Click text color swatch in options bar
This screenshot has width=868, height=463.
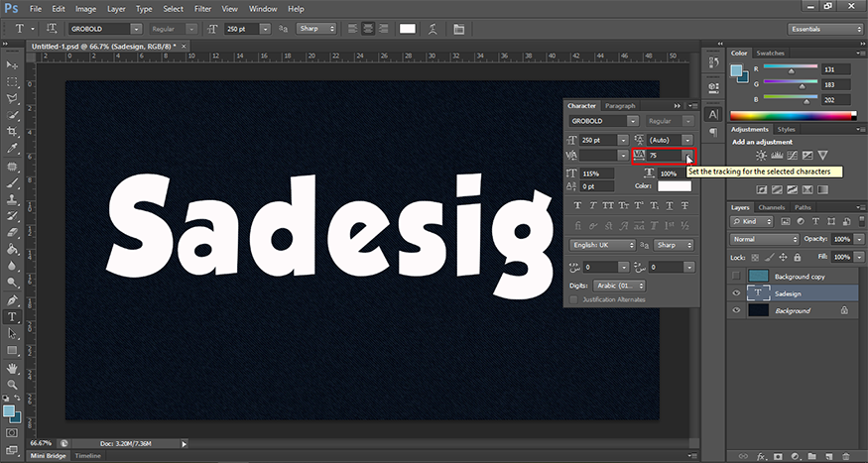click(x=408, y=29)
